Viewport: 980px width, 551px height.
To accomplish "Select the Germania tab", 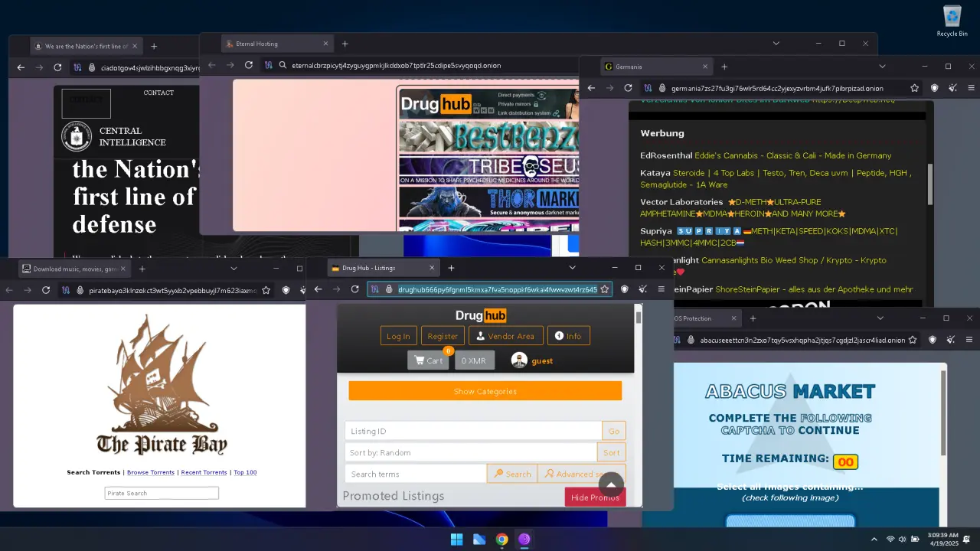I will point(655,67).
